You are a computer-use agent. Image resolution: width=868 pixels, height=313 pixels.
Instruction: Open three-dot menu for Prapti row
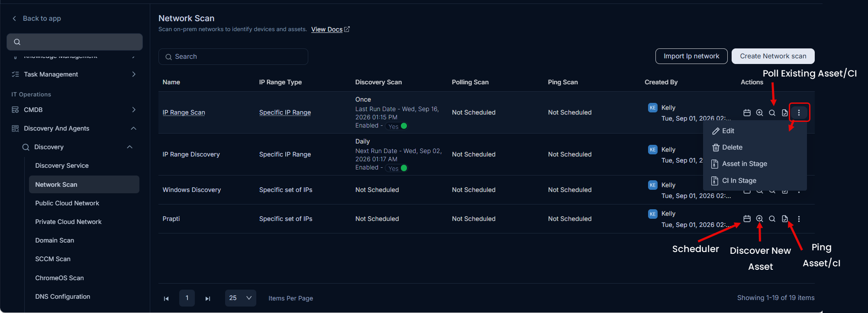click(x=799, y=219)
